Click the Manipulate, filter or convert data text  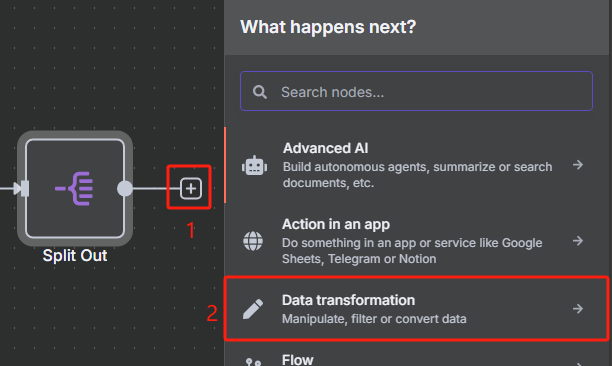click(x=374, y=319)
